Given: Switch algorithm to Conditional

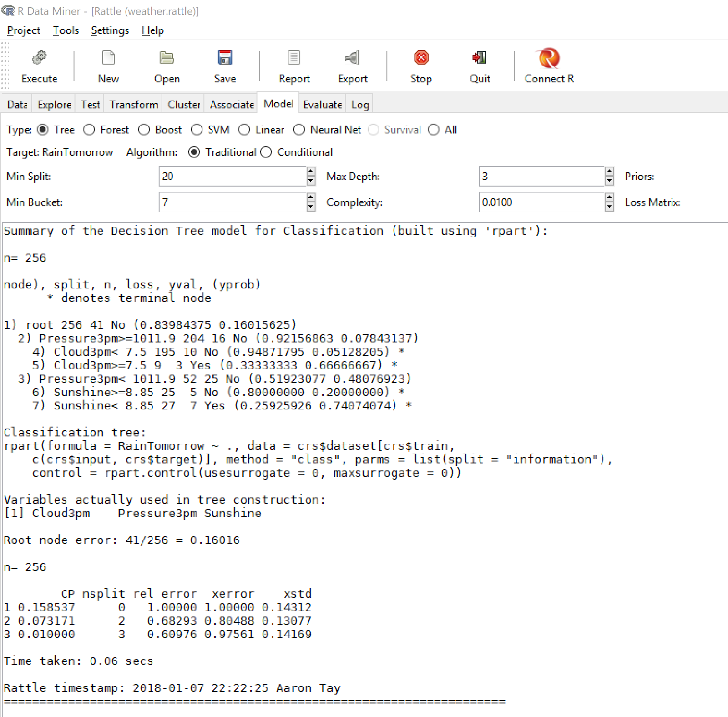Looking at the screenshot, I should click(x=266, y=152).
